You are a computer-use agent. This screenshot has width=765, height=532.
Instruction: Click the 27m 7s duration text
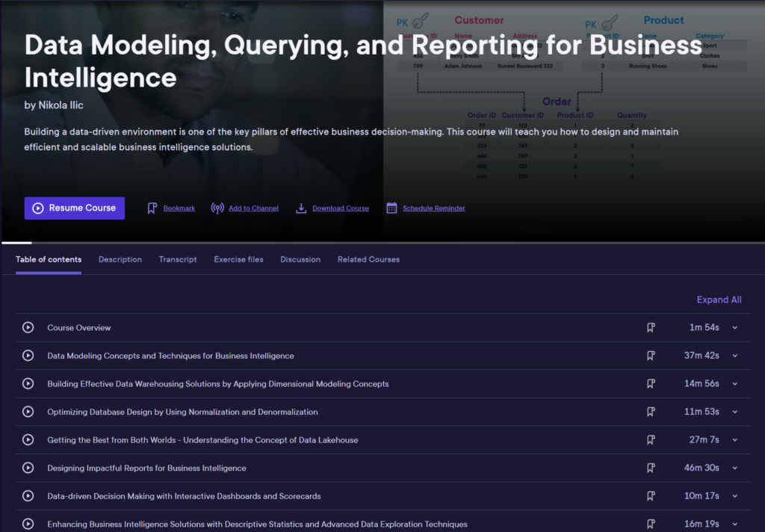coord(704,440)
